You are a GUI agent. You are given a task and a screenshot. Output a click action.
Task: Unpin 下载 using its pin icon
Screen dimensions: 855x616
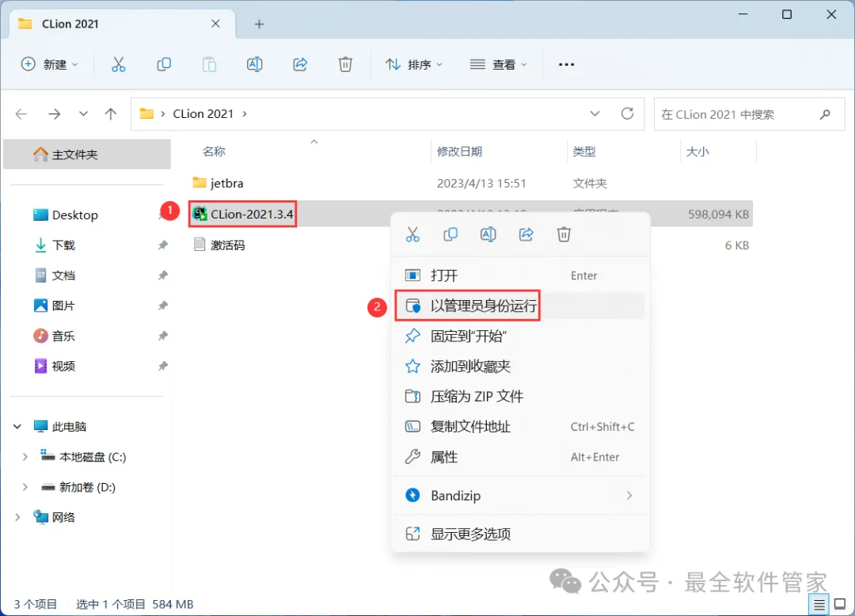coord(162,245)
